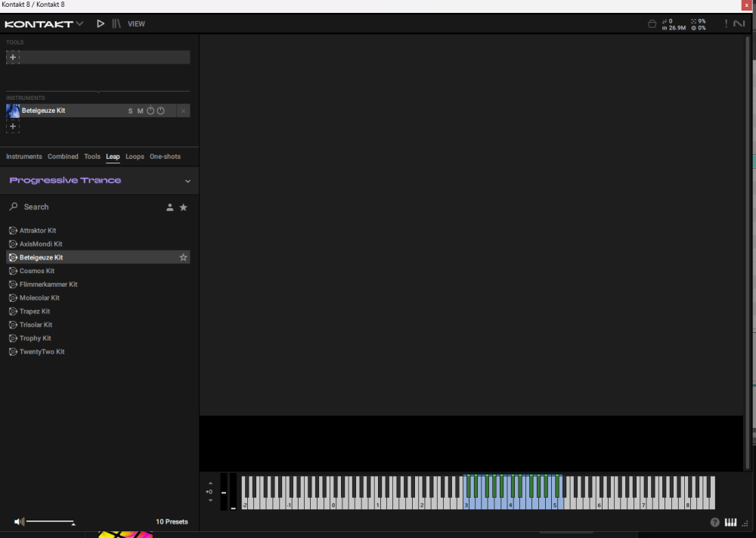Screen dimensions: 756x538
Task: Shift keyboard octave up arrow
Action: pyautogui.click(x=210, y=484)
